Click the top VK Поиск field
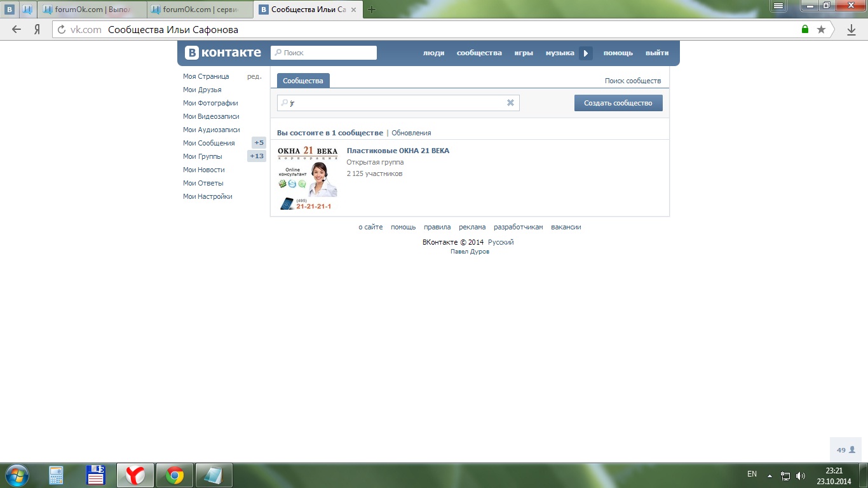 pos(323,53)
